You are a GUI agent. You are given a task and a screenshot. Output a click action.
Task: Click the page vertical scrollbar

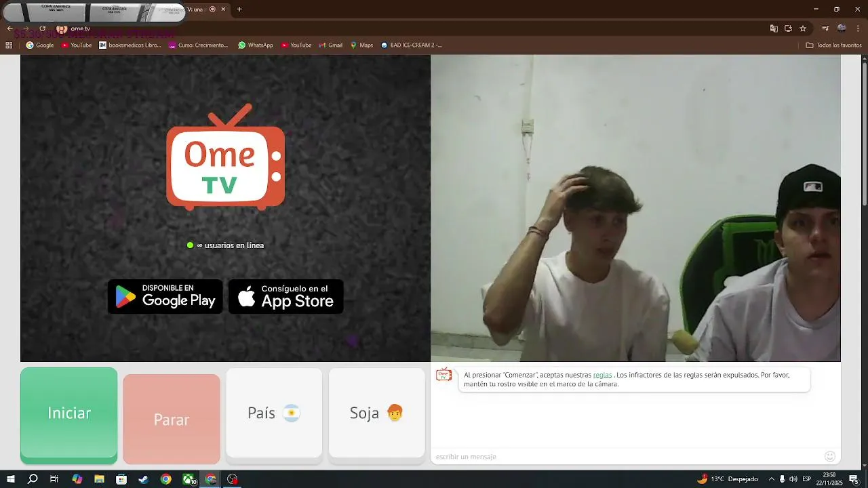click(x=864, y=136)
